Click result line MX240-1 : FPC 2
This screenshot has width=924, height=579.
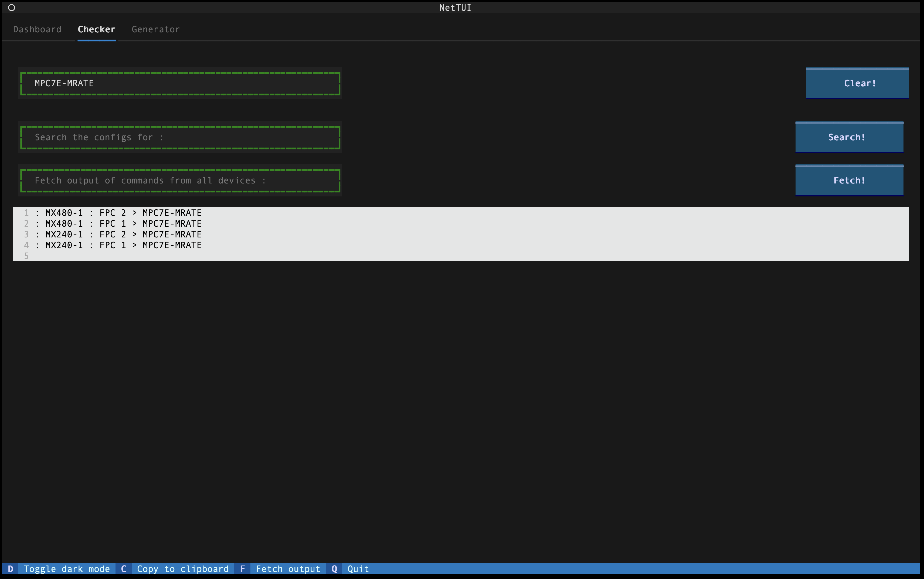[461, 234]
